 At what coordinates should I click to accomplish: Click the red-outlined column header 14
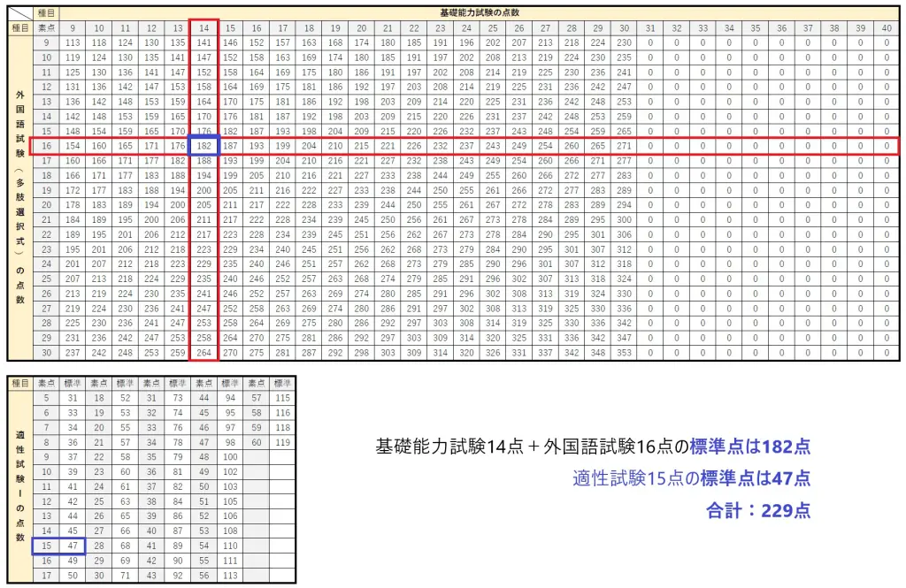pos(204,27)
